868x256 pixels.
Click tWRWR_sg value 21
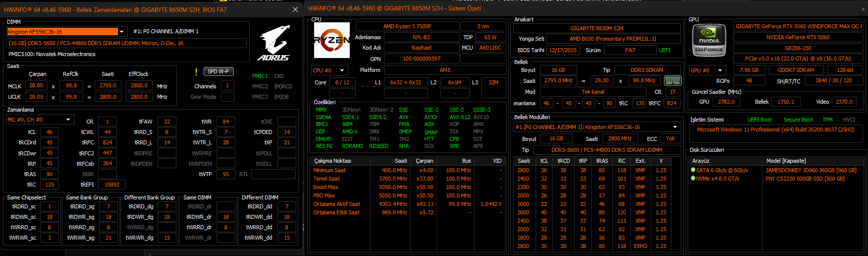click(108, 238)
